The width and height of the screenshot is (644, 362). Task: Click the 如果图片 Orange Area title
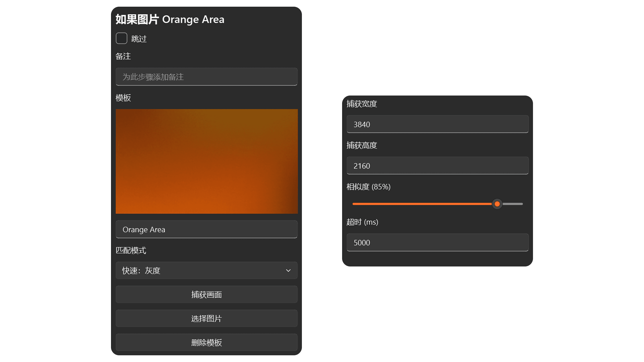(x=170, y=19)
